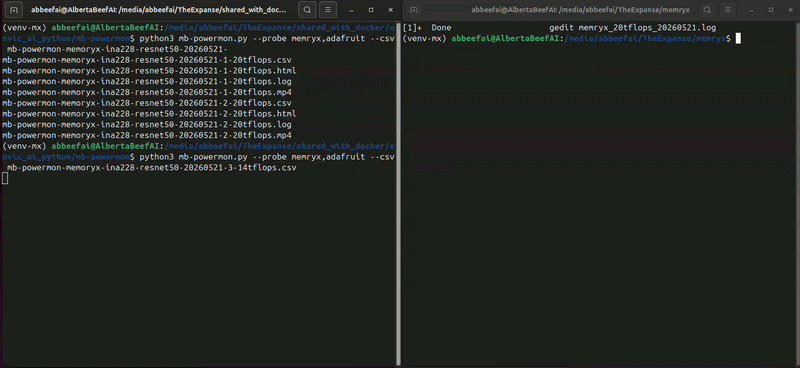800x368 pixels.
Task: Close the right memryx terminal window
Action: 790,9
